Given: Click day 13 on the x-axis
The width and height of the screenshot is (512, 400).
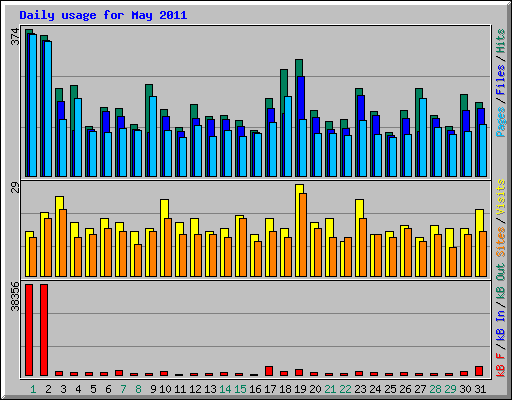Looking at the screenshot, I should pos(210,389).
